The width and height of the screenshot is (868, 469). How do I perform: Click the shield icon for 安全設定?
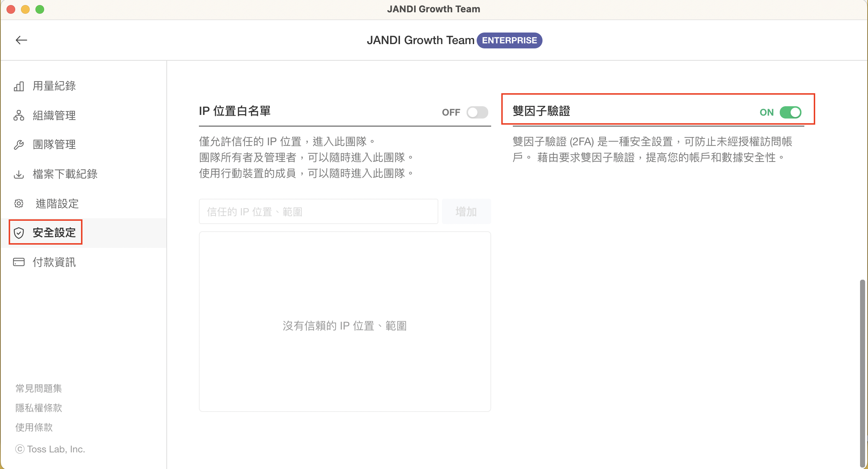pos(19,233)
